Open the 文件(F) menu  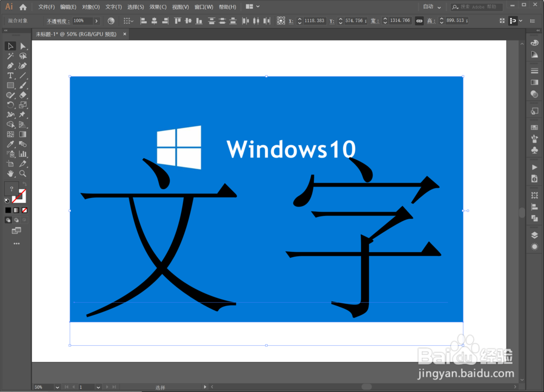click(x=46, y=7)
